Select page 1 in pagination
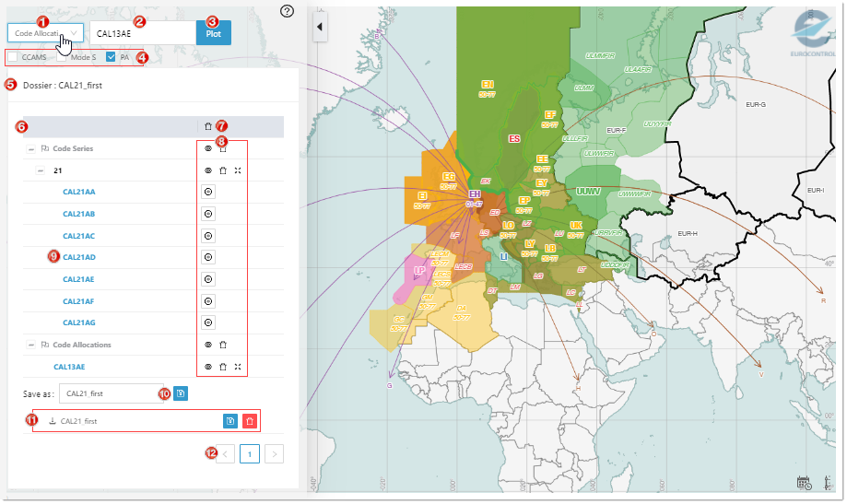This screenshot has width=847, height=504. point(250,454)
